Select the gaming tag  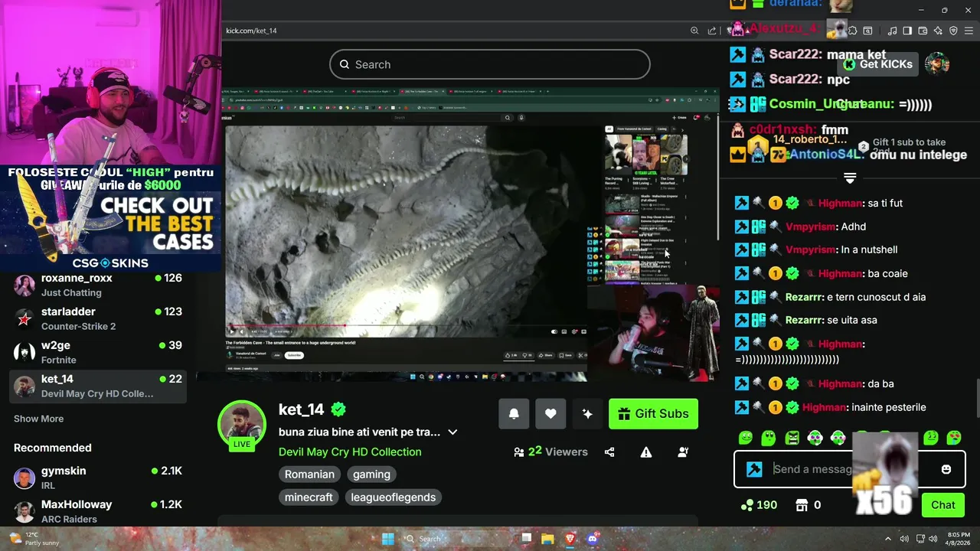point(371,474)
